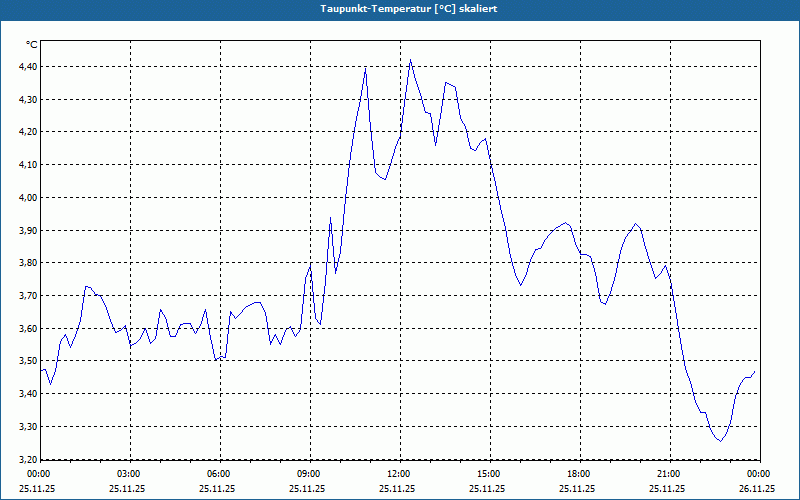Click the blue curve's lowest point after 21:00
Image resolution: width=800 pixels, height=500 pixels.
coord(720,440)
